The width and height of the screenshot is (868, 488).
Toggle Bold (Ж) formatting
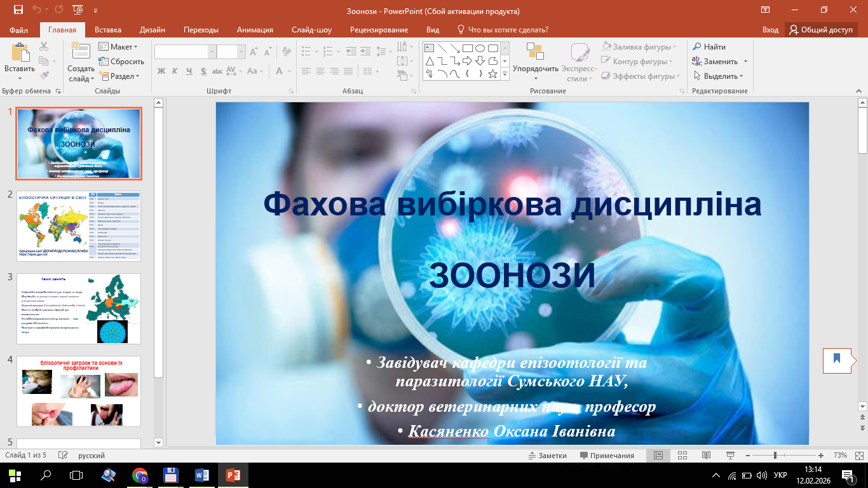161,71
